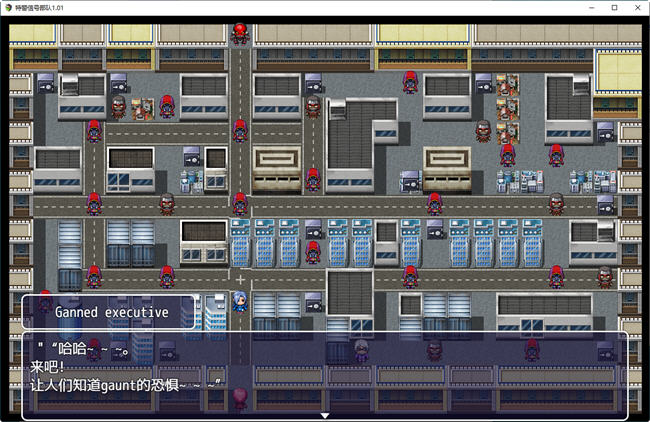
Task: Click the blue-haired character beside the name box
Action: click(239, 300)
